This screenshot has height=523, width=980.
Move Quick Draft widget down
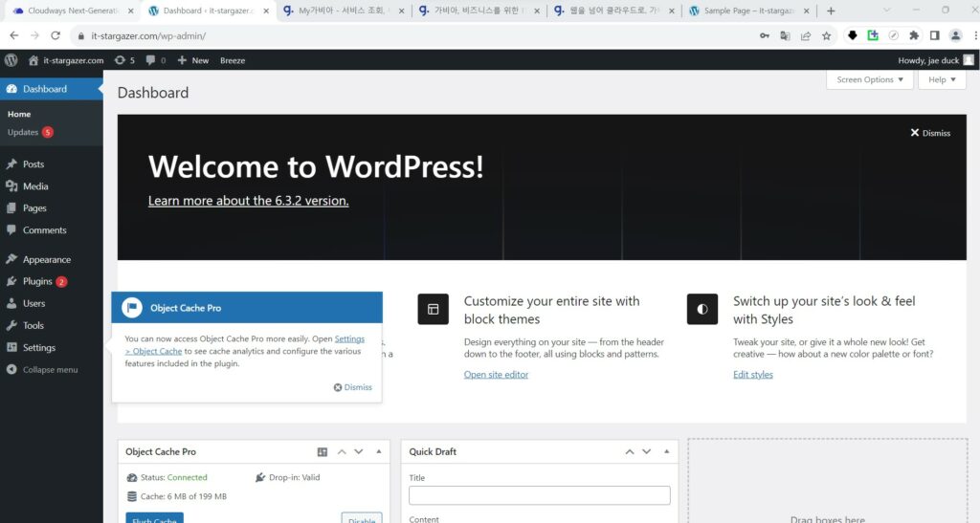[646, 452]
